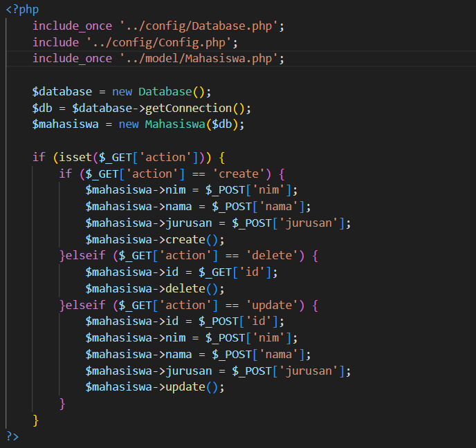Click the $mahasiswa variable on its declaration line
The width and height of the screenshot is (476, 448).
pos(66,124)
